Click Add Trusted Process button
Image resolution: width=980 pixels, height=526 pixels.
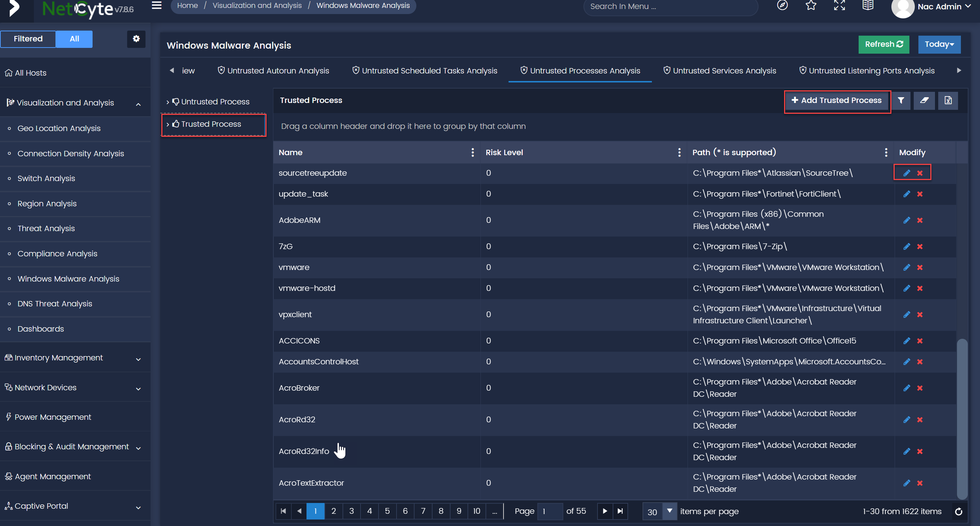coord(837,100)
